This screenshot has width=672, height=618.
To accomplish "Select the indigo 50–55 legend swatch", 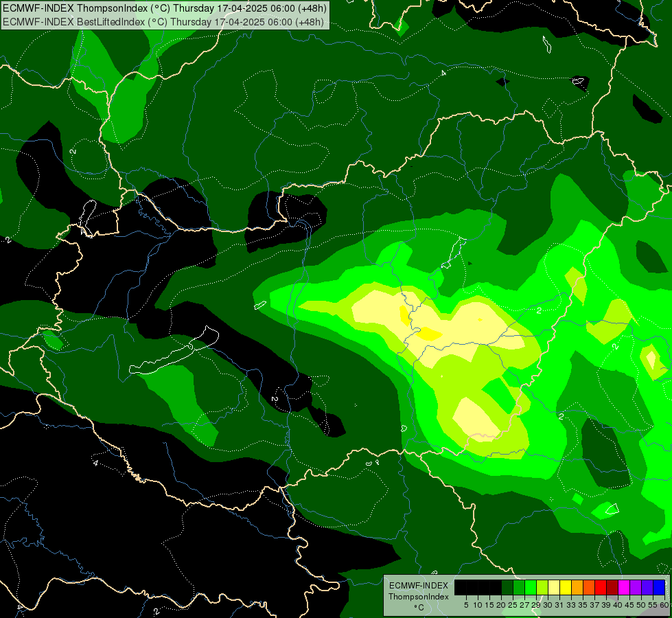I will click(647, 587).
